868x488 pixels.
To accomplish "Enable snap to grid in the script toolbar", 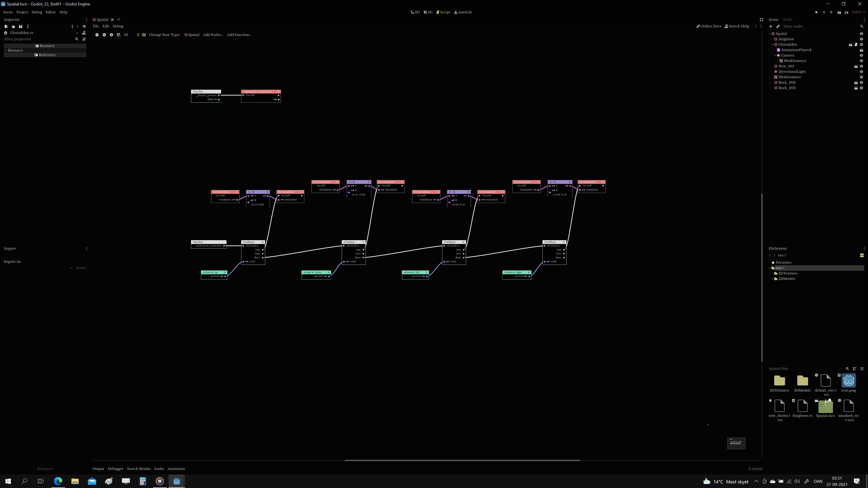I will 119,34.
